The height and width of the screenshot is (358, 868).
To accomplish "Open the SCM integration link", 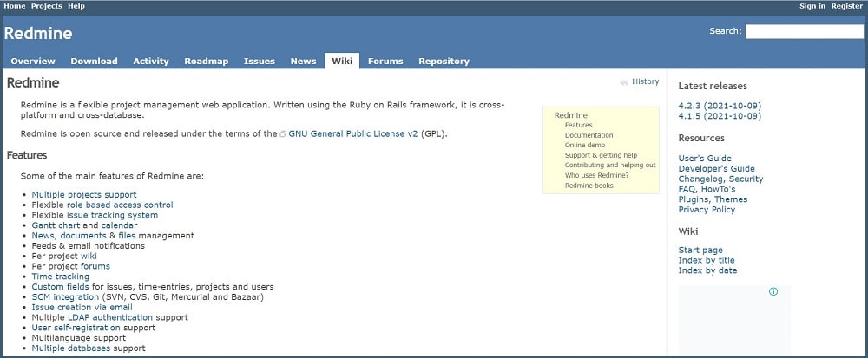I will click(x=65, y=296).
